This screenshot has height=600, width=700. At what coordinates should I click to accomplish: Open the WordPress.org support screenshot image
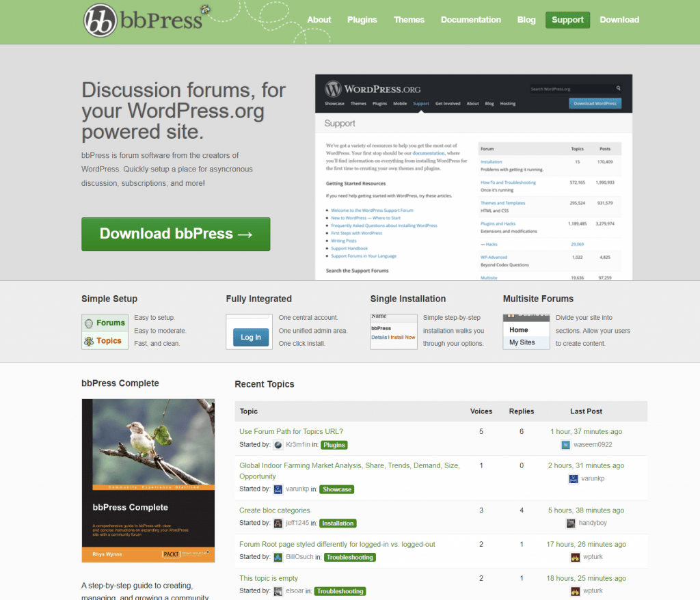tap(474, 177)
